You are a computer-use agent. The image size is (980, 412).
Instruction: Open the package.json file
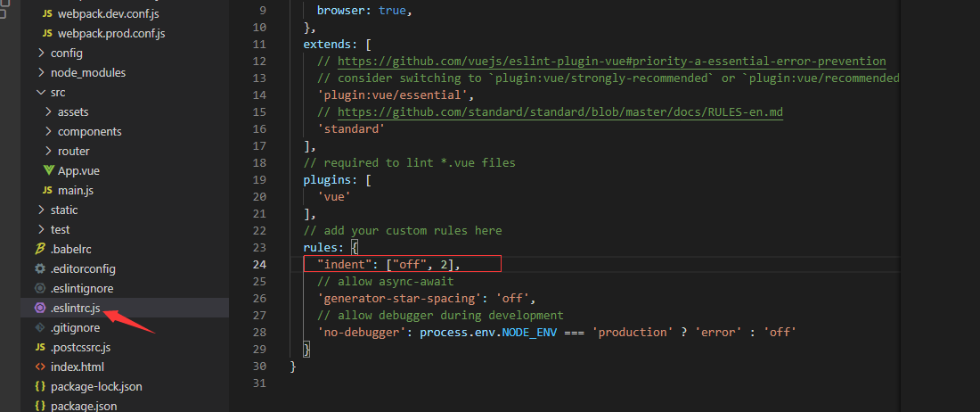point(84,406)
